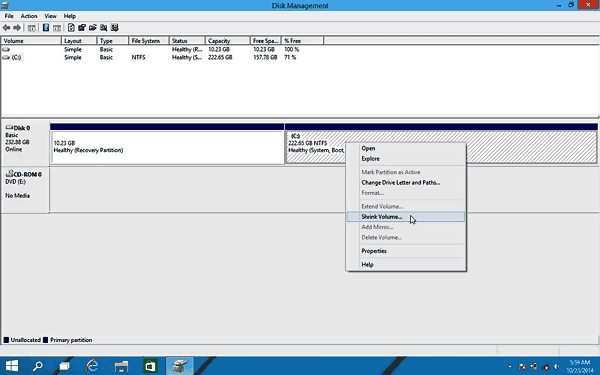Toggle the Show/Hide Console Tree toolbar icon
The width and height of the screenshot is (600, 375).
tap(32, 28)
